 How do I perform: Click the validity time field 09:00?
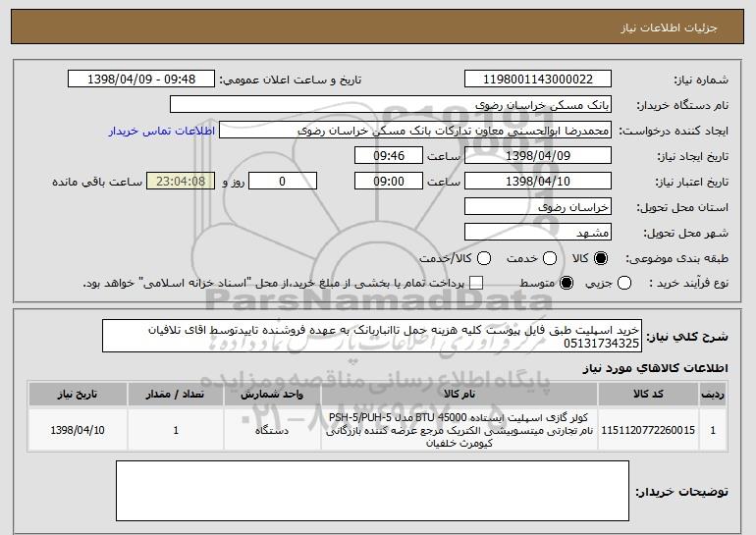(389, 182)
